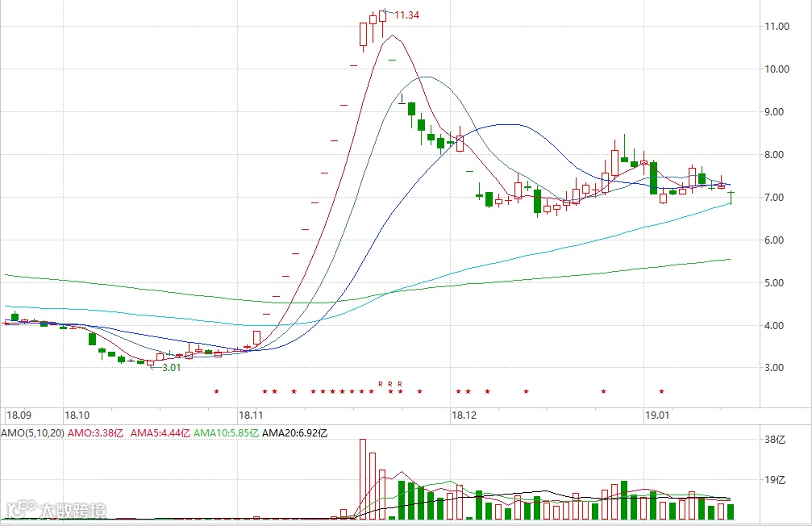Click the 18.09 date label
This screenshot has width=812, height=526.
pos(19,415)
